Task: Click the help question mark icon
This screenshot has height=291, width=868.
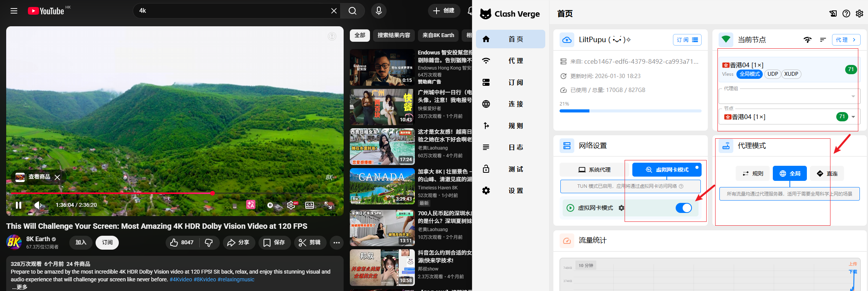Action: point(846,14)
